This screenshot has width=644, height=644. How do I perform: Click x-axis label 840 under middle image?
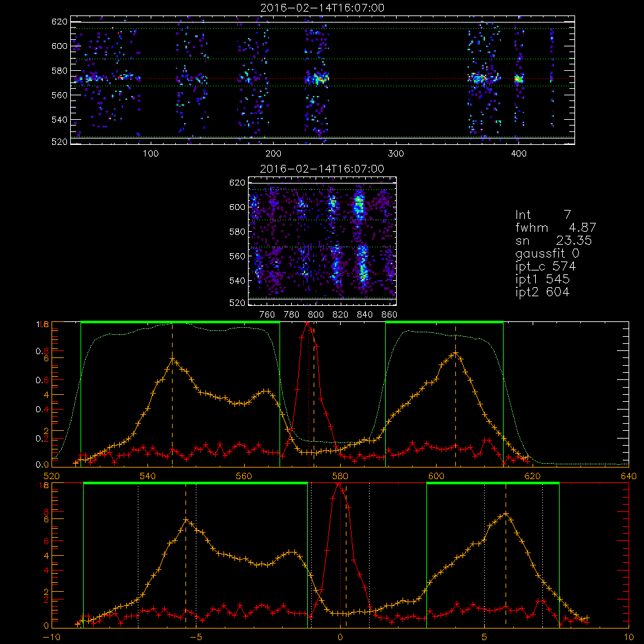tap(365, 315)
